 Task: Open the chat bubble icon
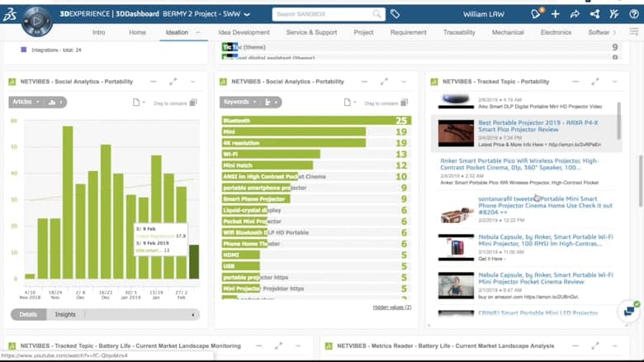click(629, 312)
